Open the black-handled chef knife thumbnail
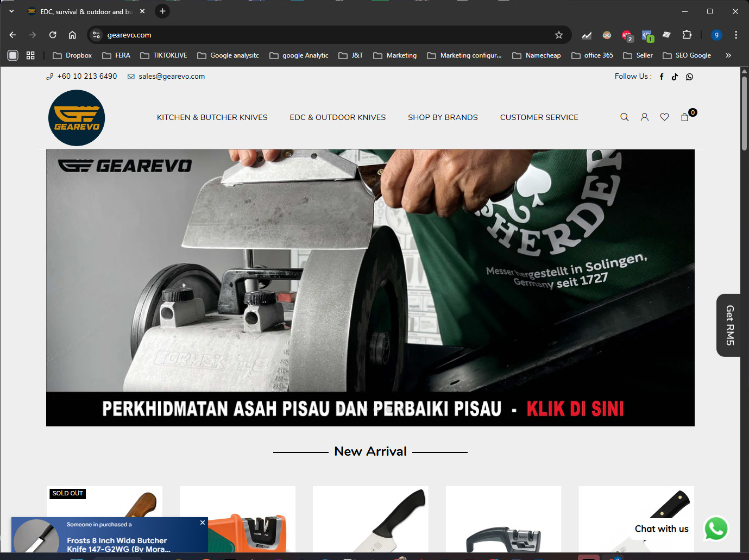 (x=370, y=519)
